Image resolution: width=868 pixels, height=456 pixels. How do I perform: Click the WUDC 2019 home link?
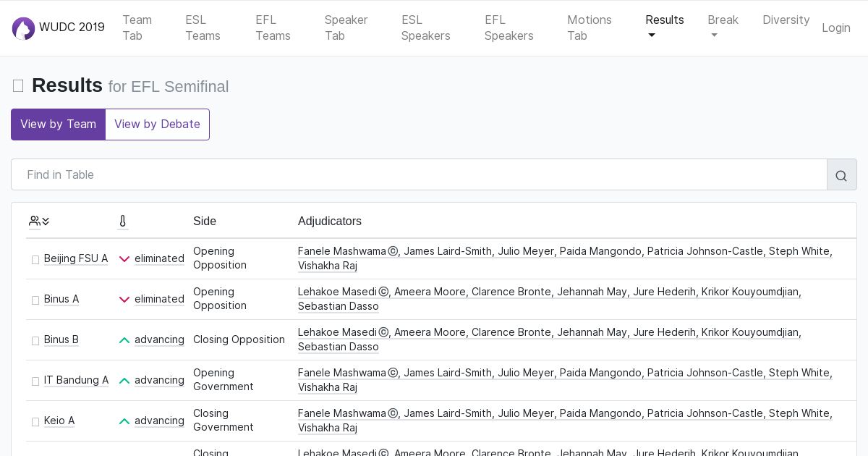[59, 28]
